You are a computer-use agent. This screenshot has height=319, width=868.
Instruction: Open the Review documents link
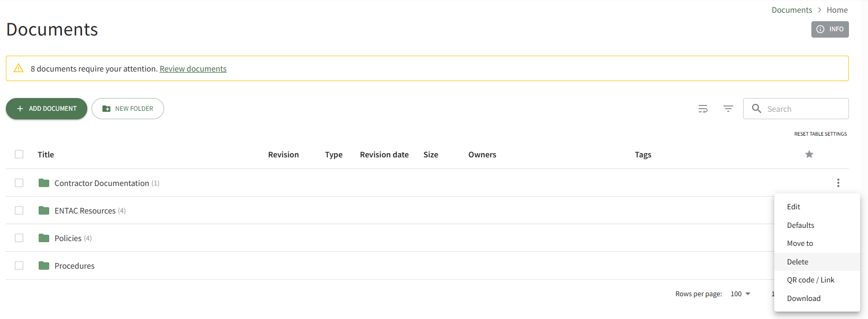point(193,69)
